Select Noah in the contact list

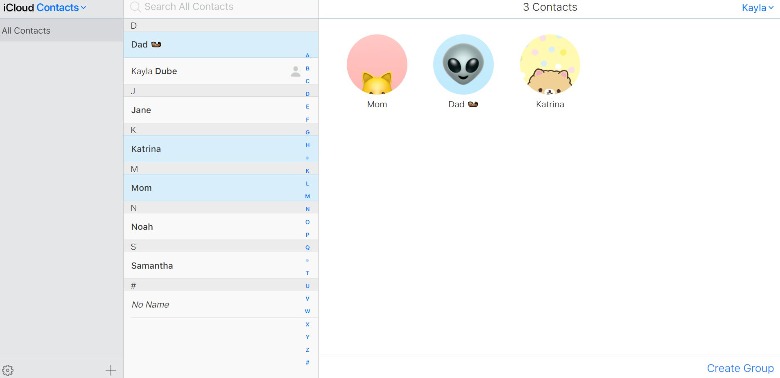(x=221, y=227)
